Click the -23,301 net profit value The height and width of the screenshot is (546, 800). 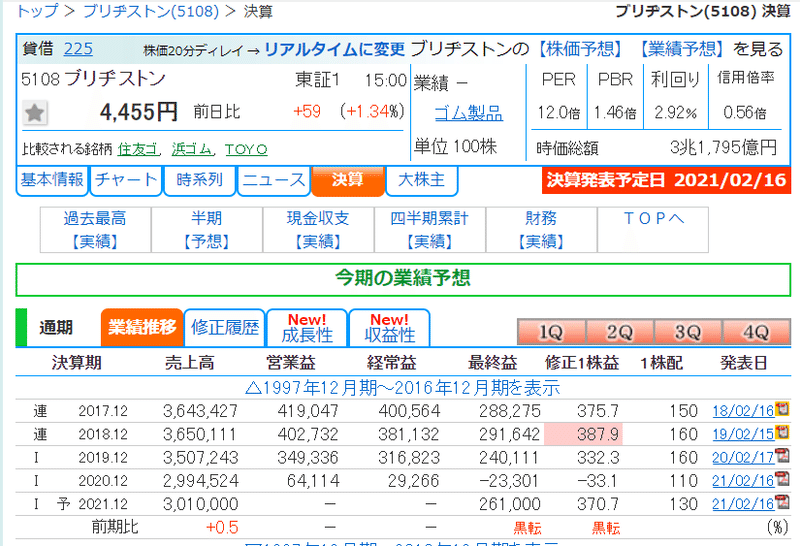click(x=509, y=481)
